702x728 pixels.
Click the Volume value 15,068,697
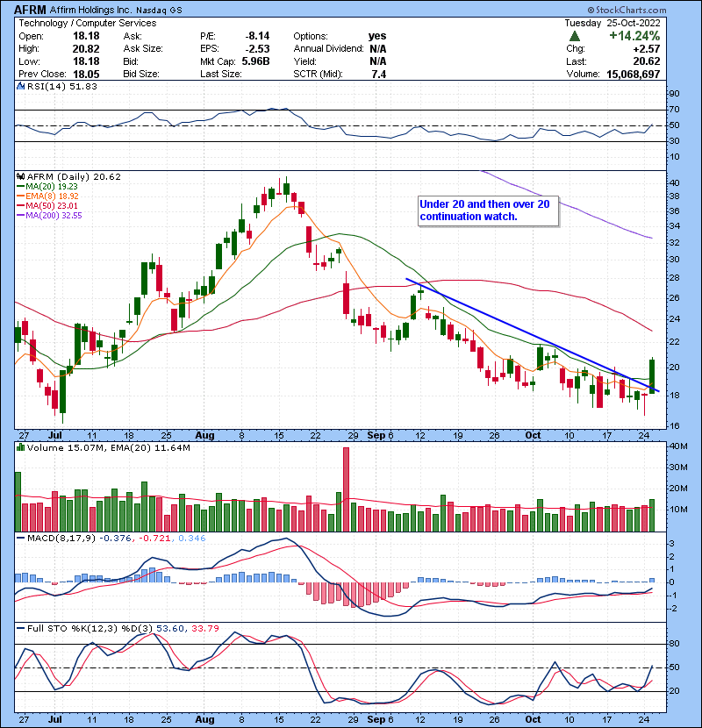pyautogui.click(x=634, y=75)
